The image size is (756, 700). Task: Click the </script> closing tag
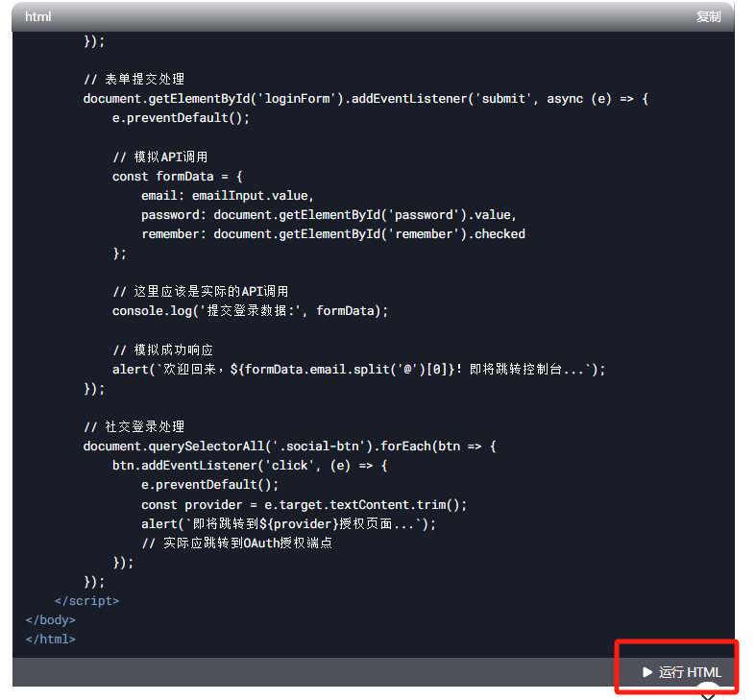pos(86,601)
